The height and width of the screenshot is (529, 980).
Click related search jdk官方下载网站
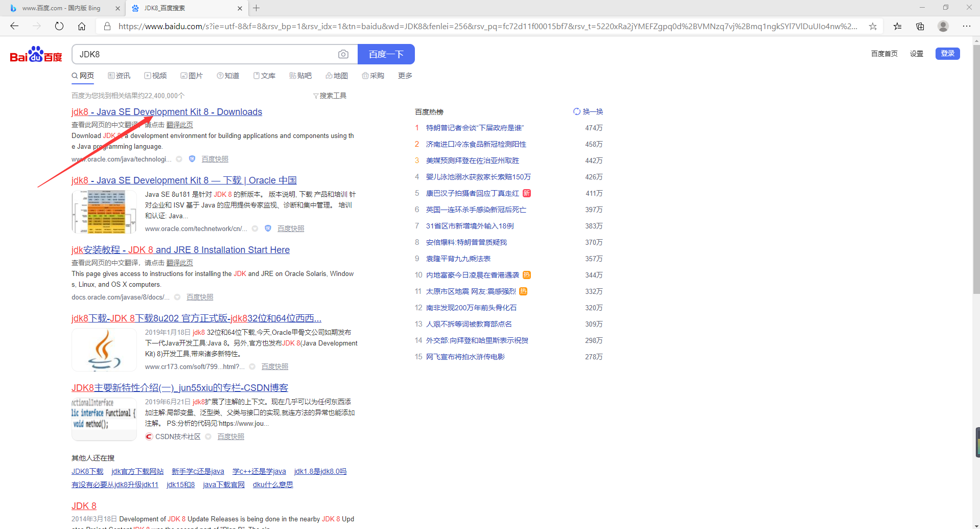coord(137,471)
